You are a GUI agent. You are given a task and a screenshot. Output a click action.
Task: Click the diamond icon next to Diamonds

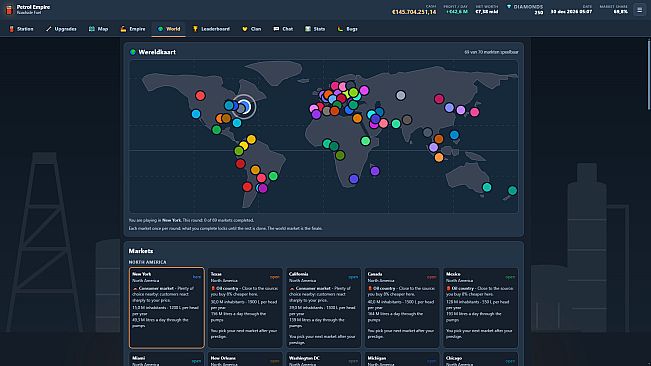[x=509, y=7]
